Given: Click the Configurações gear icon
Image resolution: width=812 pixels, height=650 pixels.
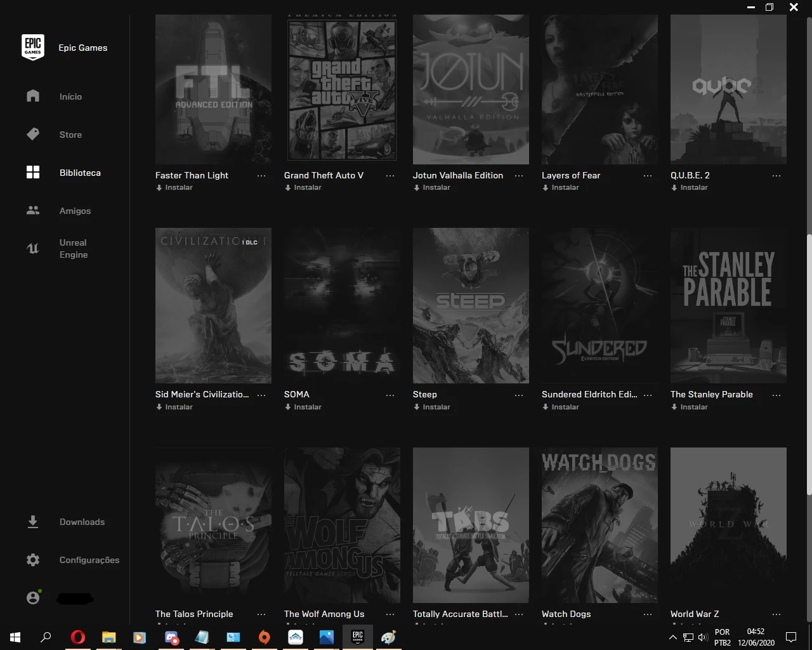Looking at the screenshot, I should click(33, 560).
